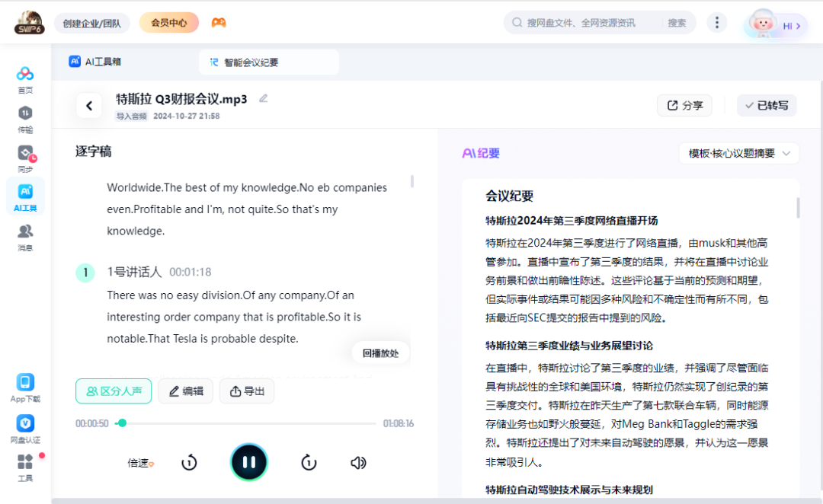Click speaker 1 avatar badge
Image resolution: width=823 pixels, height=504 pixels.
(85, 273)
